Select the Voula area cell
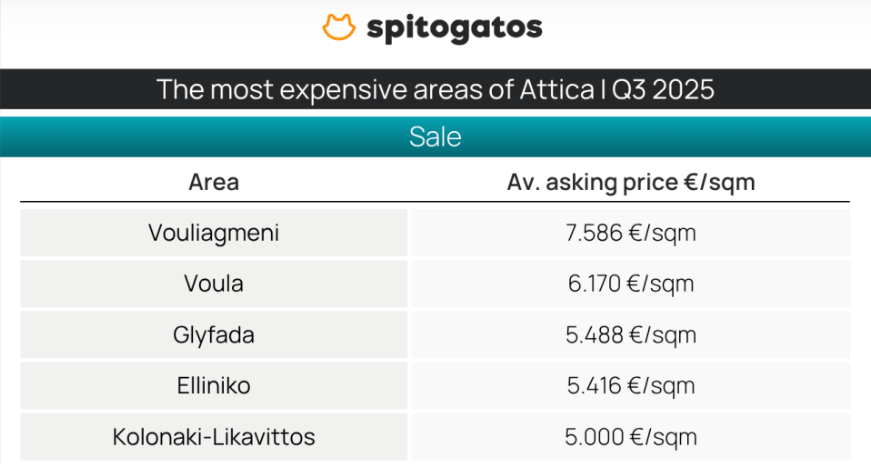871x464 pixels. 213,284
